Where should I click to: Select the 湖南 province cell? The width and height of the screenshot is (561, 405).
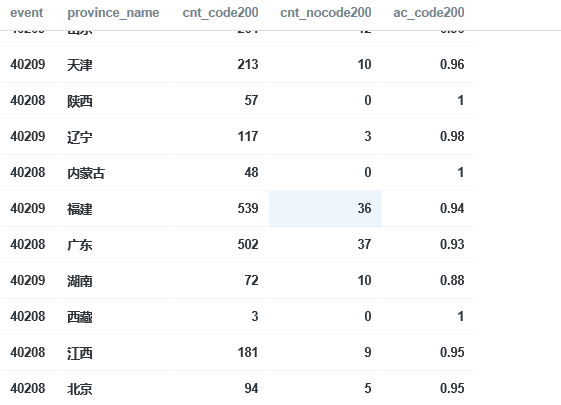tap(114, 281)
